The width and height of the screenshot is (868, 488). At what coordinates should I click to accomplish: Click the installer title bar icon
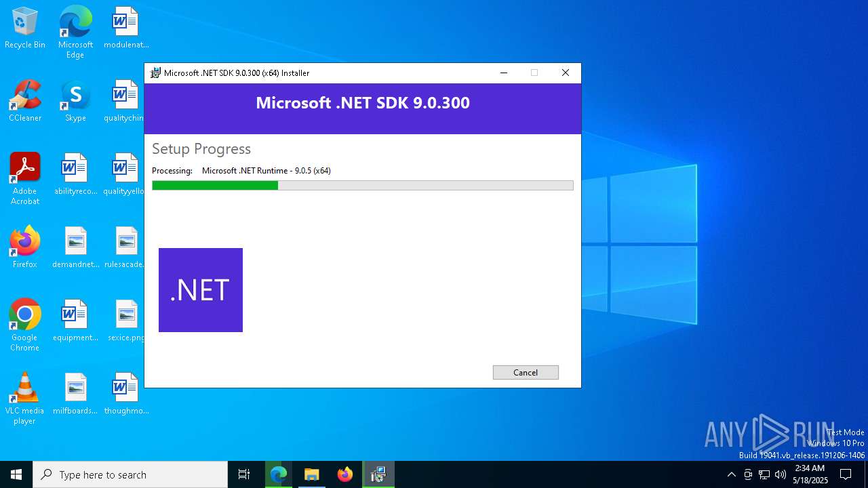tap(155, 73)
